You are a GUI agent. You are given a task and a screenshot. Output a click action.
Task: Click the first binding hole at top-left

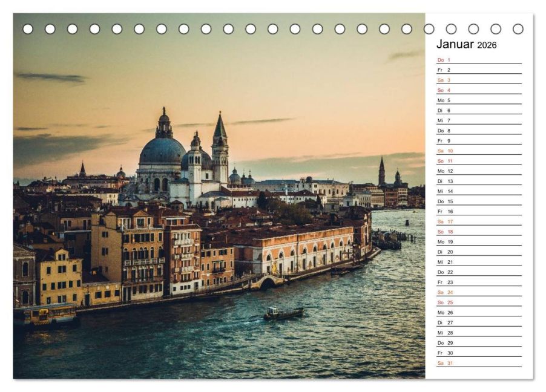28,29
